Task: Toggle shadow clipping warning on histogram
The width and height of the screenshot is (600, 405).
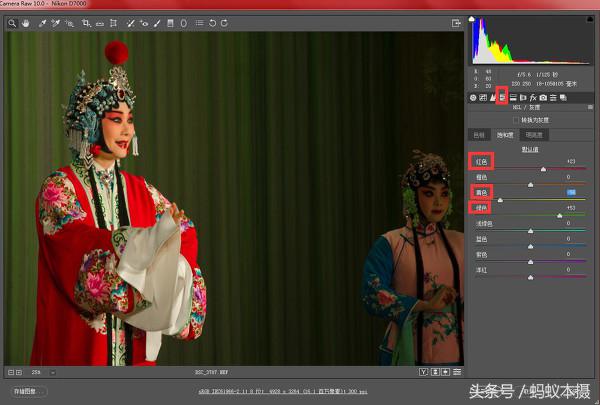Action: pos(471,19)
